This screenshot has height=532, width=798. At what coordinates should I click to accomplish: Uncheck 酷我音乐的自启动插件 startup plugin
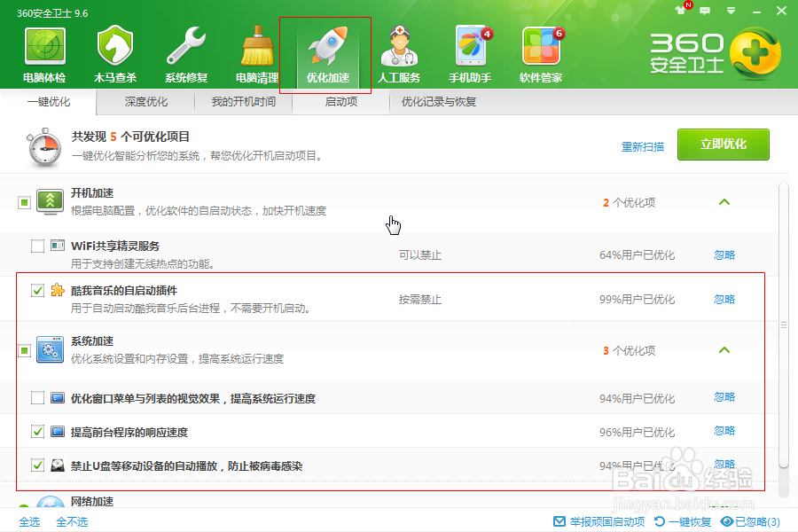[38, 288]
